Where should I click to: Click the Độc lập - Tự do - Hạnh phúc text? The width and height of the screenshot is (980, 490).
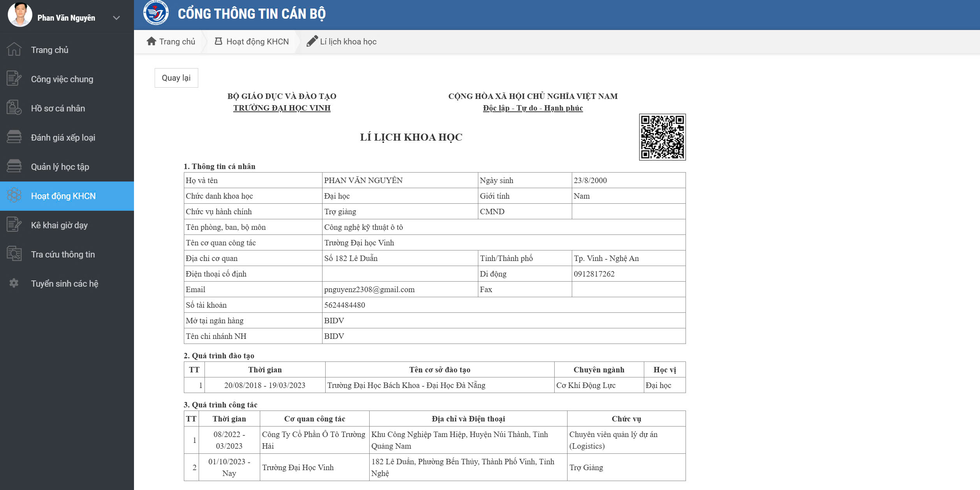click(533, 108)
